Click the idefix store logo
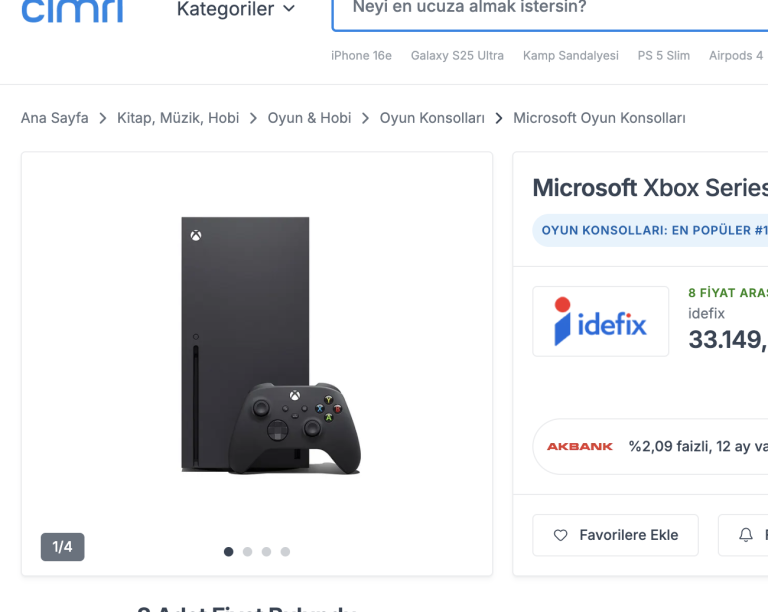Viewport: 768px width, 612px height. [x=600, y=321]
